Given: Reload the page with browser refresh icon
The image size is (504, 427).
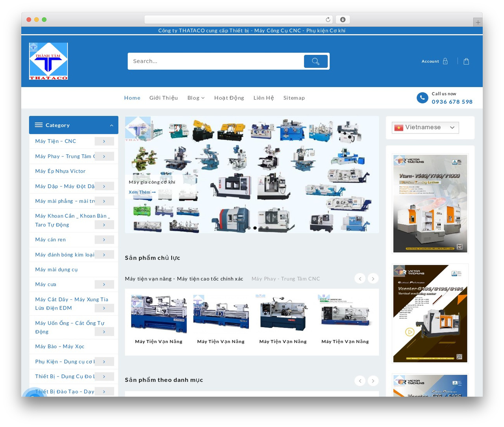Looking at the screenshot, I should point(328,19).
